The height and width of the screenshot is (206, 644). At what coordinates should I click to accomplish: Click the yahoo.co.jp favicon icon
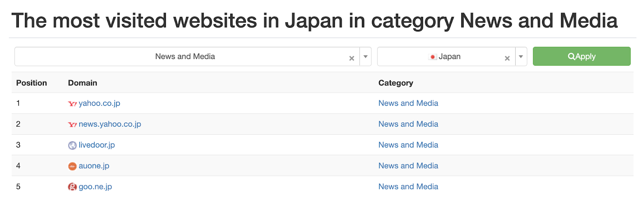(72, 104)
